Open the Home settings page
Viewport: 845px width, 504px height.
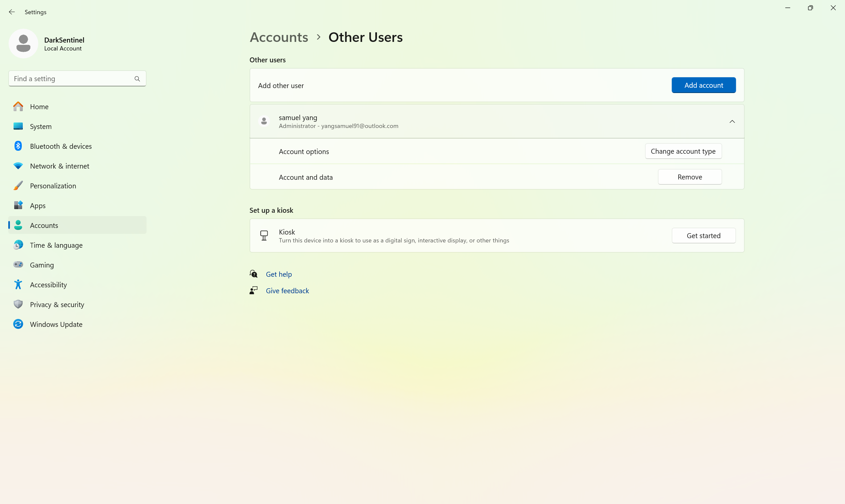[x=78, y=107]
